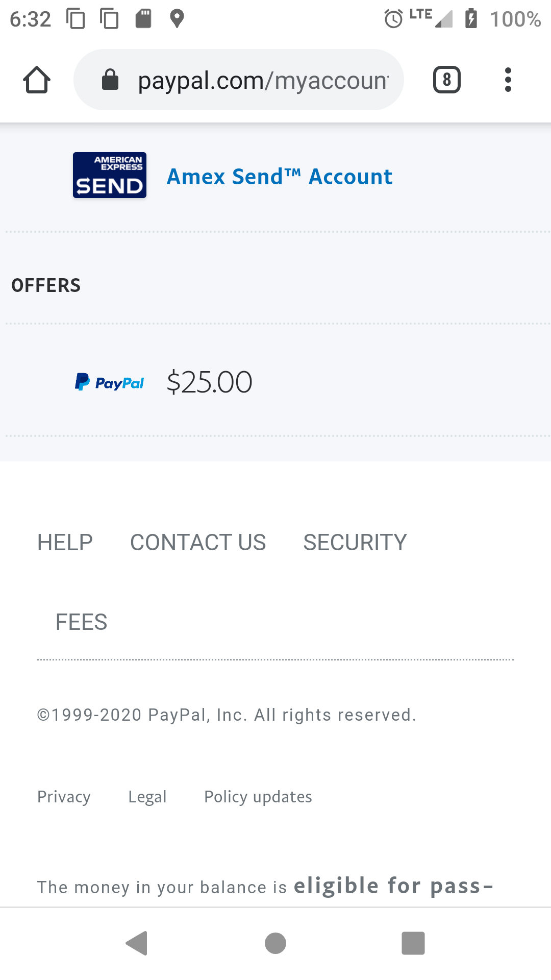The width and height of the screenshot is (551, 980).
Task: Open the Policy updates link
Action: (258, 797)
